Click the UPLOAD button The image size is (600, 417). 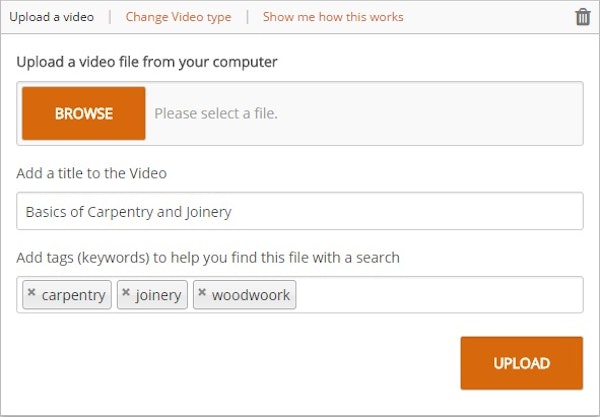point(522,363)
